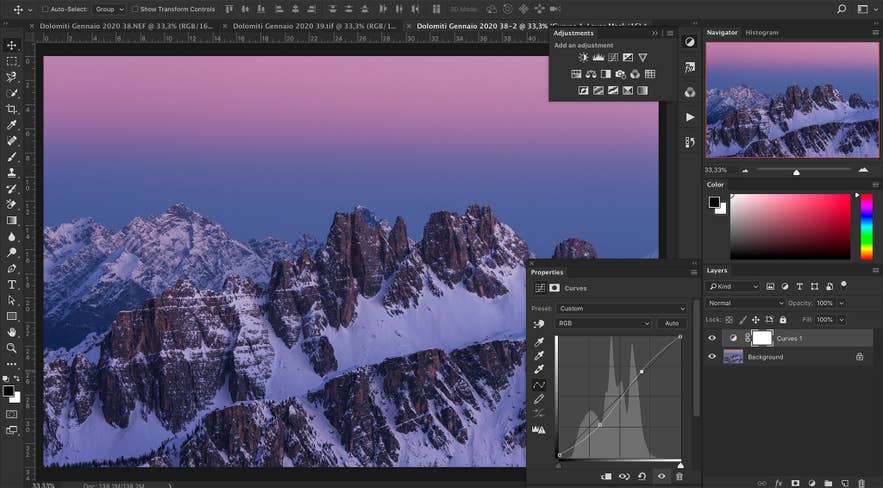
Task: Enable the Auto-Select checkbox
Action: click(x=45, y=9)
